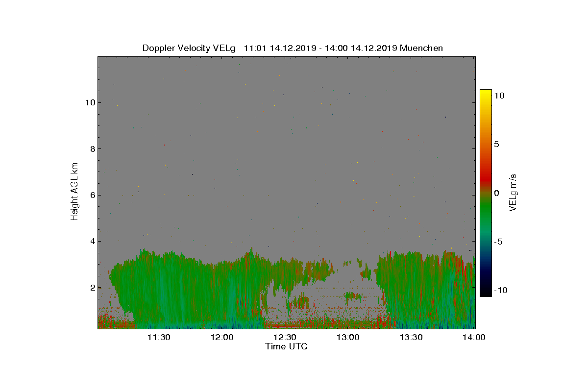Click the plot title Doppler Velocity VELg
588x392 pixels.
[x=189, y=48]
